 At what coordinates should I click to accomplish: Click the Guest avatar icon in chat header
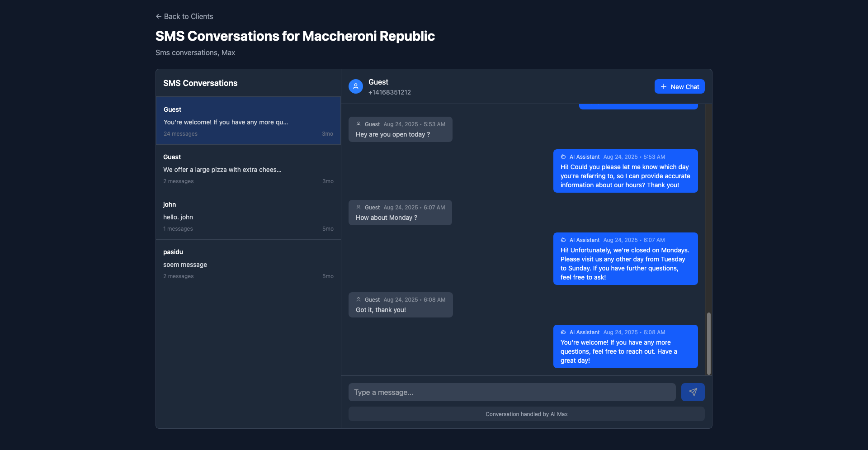click(356, 86)
